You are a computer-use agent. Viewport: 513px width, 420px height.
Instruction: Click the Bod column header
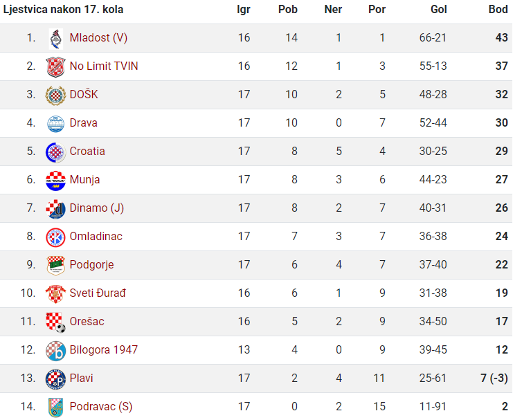pyautogui.click(x=498, y=9)
